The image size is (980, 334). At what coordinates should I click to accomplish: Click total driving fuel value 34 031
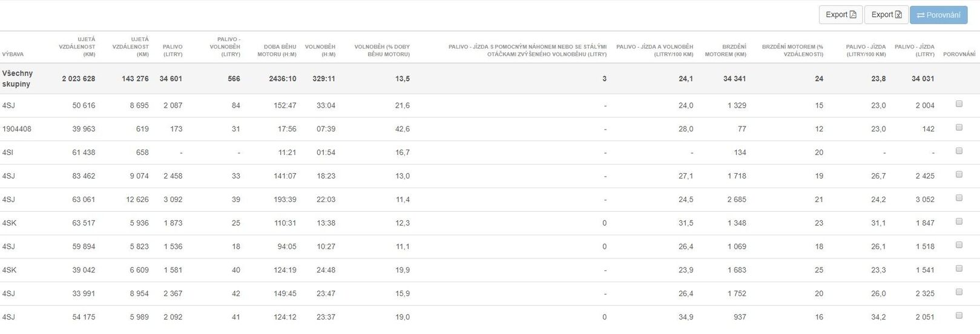923,79
